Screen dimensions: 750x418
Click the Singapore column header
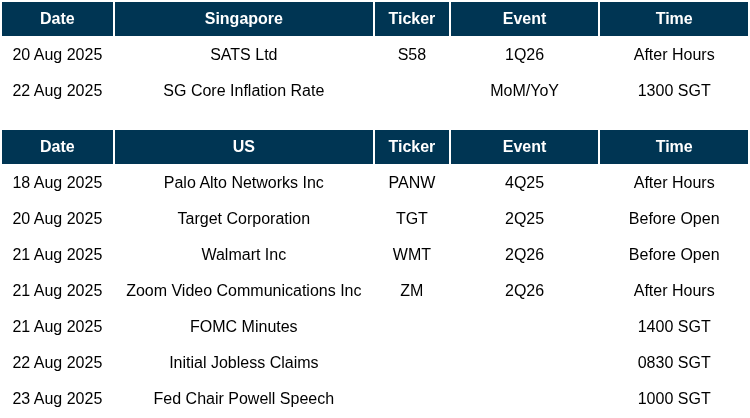click(x=243, y=19)
